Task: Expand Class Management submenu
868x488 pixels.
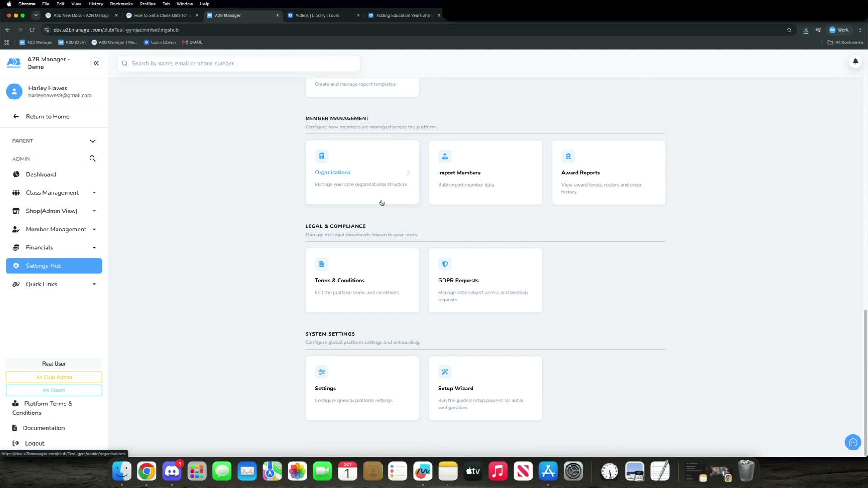Action: 94,193
